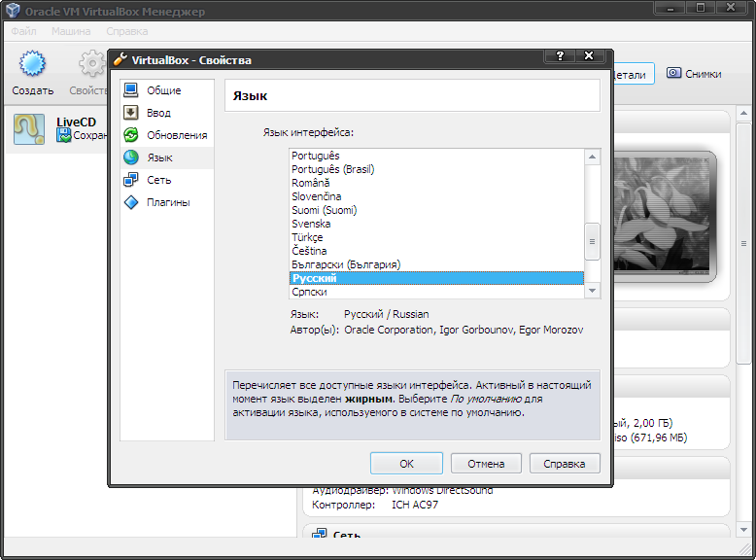
Task: Select Português (Brasil) language
Action: [437, 169]
